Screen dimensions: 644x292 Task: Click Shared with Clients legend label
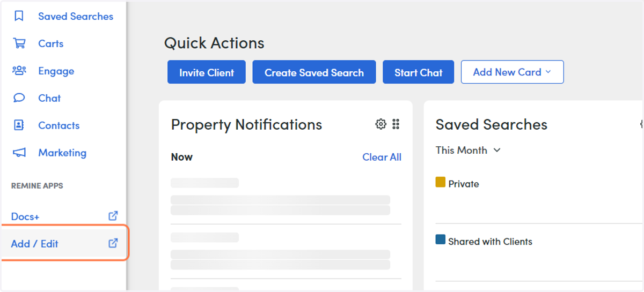pos(490,242)
